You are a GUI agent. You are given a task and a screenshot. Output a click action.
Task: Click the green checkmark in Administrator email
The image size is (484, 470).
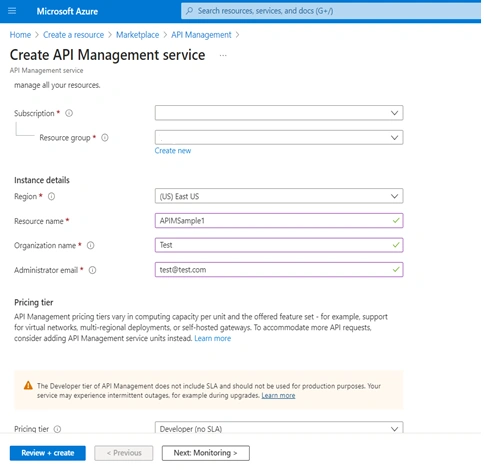point(396,269)
